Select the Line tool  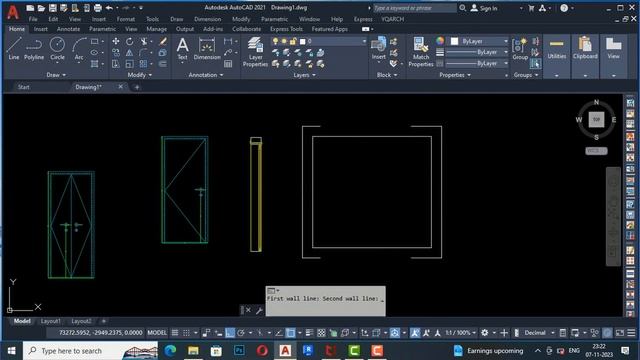click(14, 49)
